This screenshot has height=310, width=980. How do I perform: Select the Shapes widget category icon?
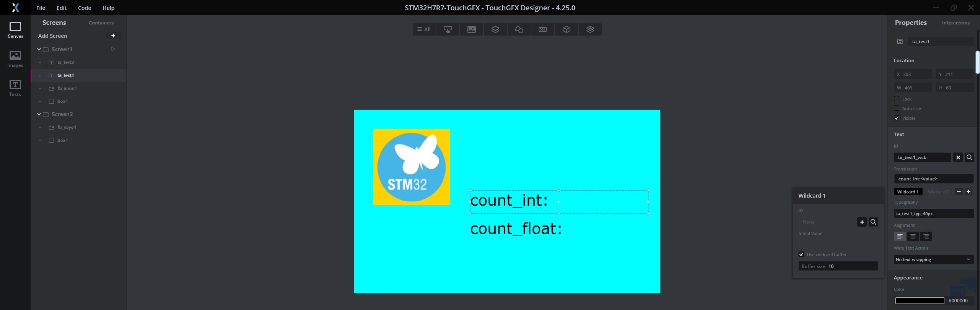[x=519, y=29]
